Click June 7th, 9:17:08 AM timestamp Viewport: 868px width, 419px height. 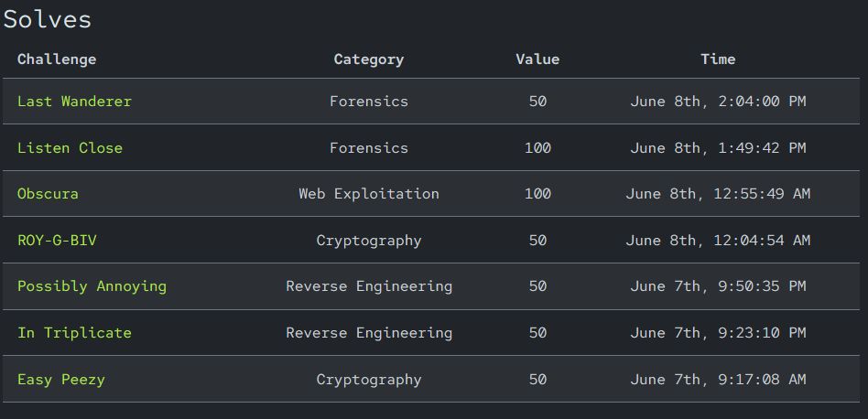718,380
